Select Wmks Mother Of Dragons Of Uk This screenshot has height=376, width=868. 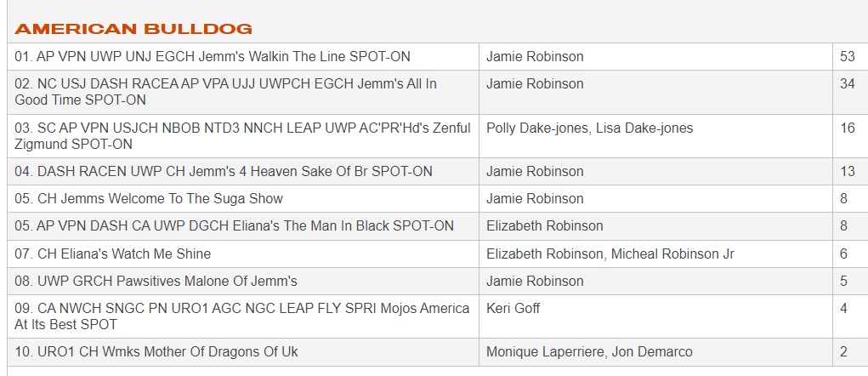pyautogui.click(x=156, y=352)
